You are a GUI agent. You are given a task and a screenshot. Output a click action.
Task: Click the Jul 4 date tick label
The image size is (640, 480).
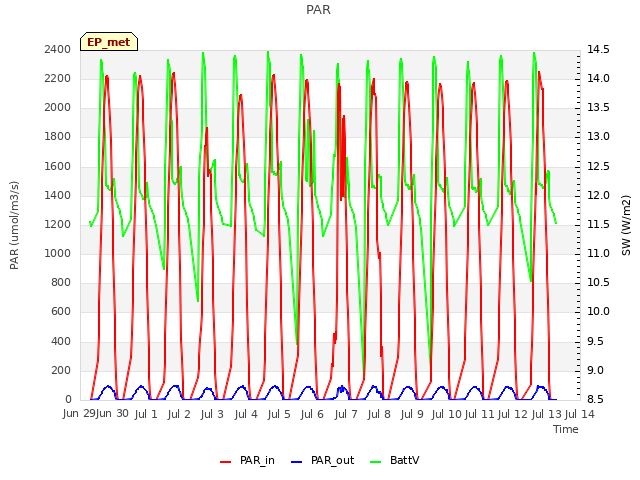click(246, 414)
